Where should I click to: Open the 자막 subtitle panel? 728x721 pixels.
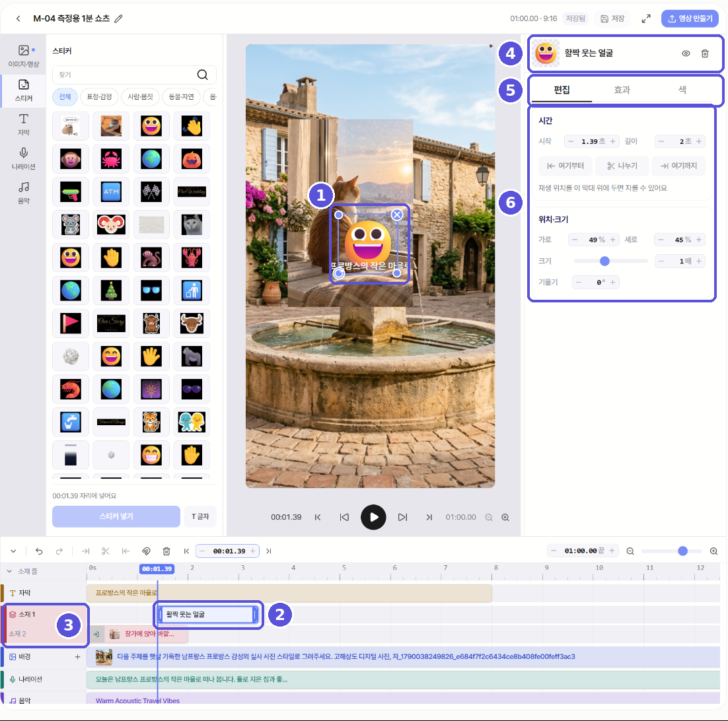point(24,124)
